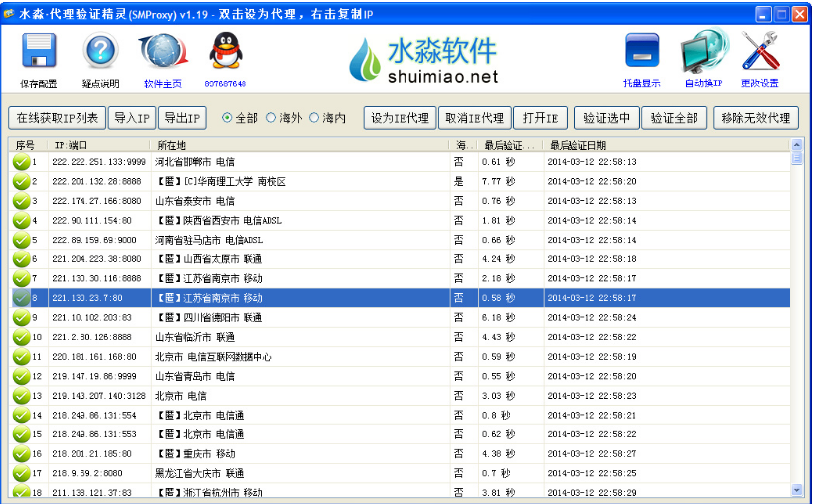Click the app icon in title bar
The height and width of the screenshot is (504, 813).
9,14
